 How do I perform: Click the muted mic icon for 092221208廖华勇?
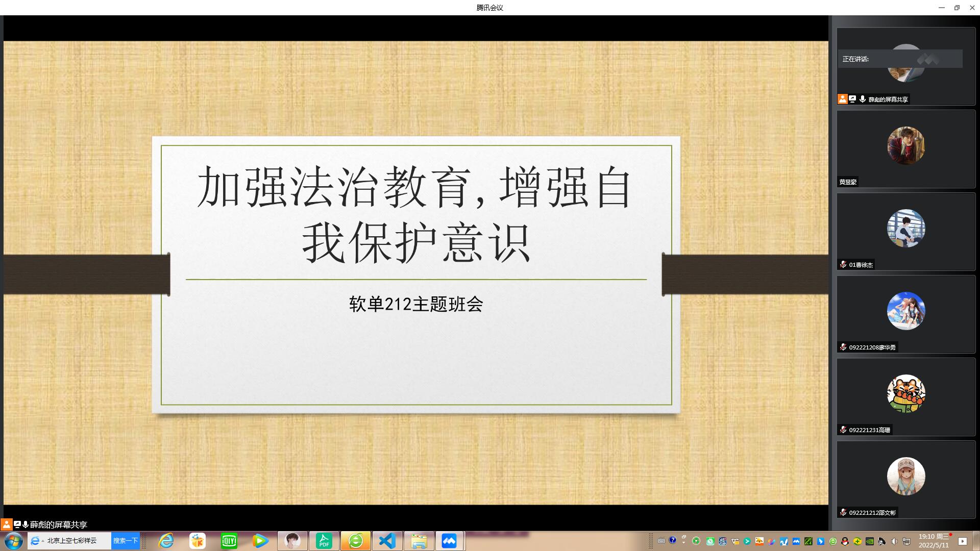tap(843, 347)
